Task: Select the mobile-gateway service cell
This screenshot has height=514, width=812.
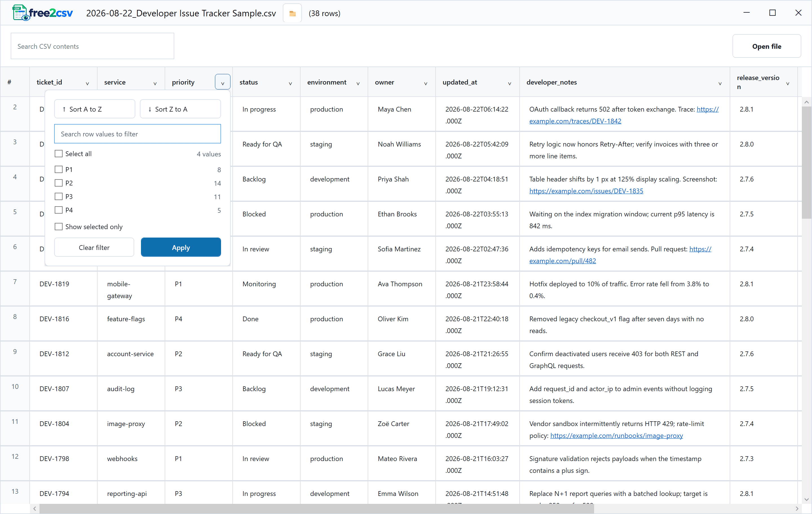Action: click(131, 289)
